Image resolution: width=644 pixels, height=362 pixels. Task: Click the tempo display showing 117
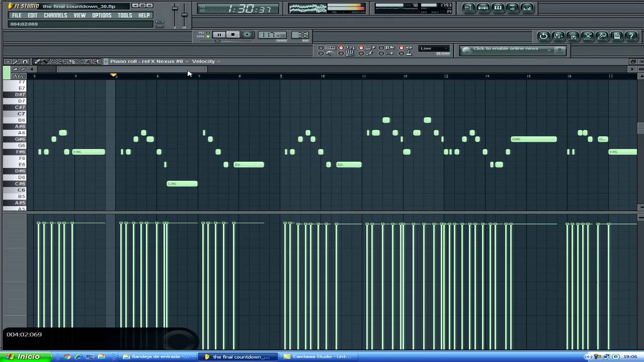272,35
